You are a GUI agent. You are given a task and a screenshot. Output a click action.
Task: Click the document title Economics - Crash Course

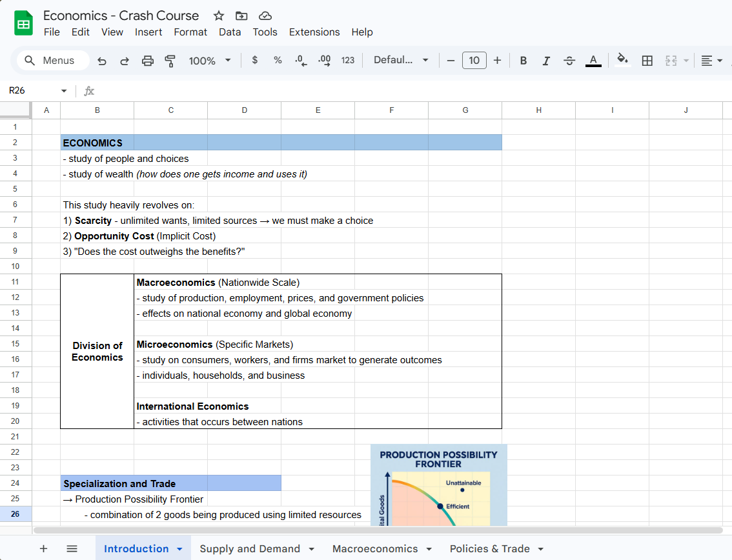121,16
